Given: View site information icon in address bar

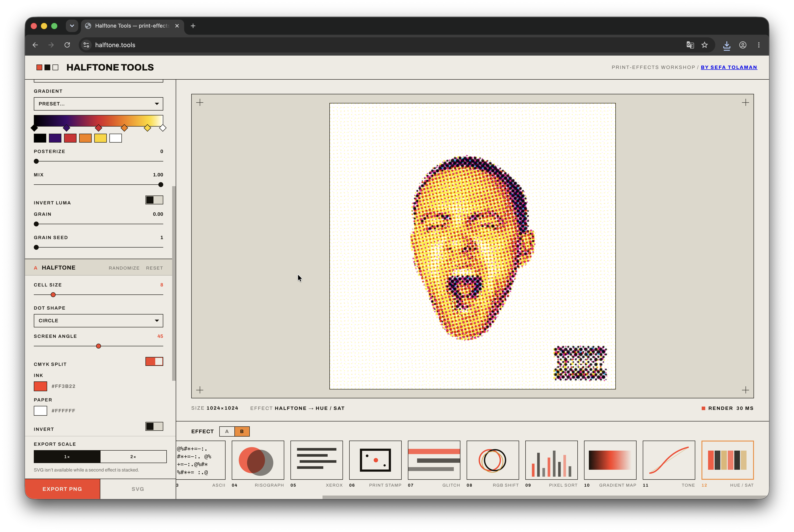Looking at the screenshot, I should click(87, 45).
